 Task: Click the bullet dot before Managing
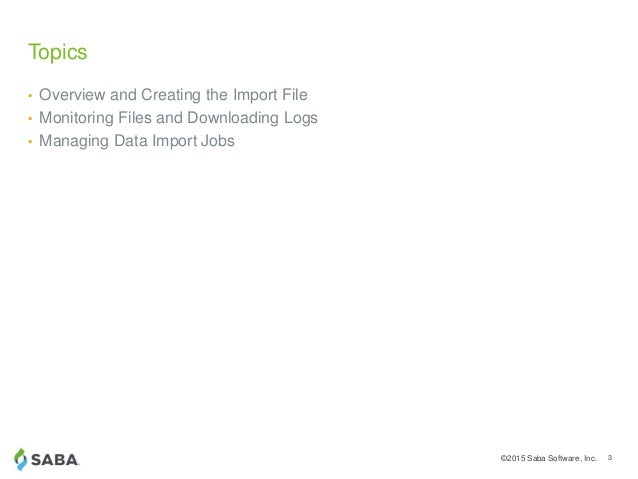[x=30, y=142]
